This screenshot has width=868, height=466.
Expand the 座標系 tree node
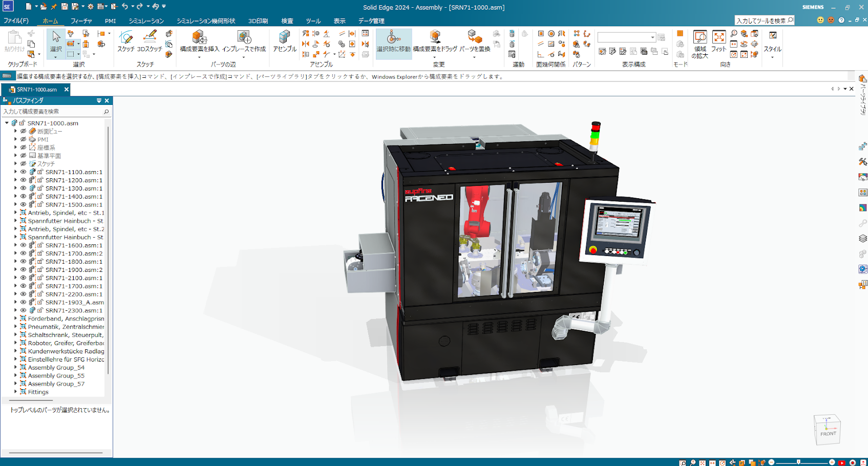[x=15, y=147]
